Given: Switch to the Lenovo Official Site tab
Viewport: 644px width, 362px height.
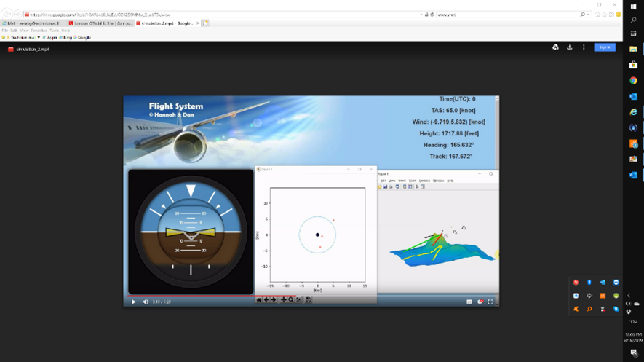Looking at the screenshot, I should [100, 23].
